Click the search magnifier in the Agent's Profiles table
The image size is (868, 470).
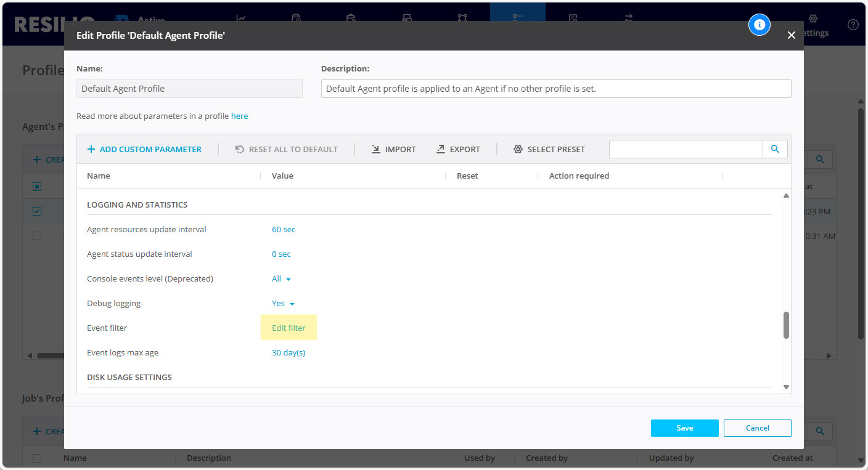tap(819, 159)
